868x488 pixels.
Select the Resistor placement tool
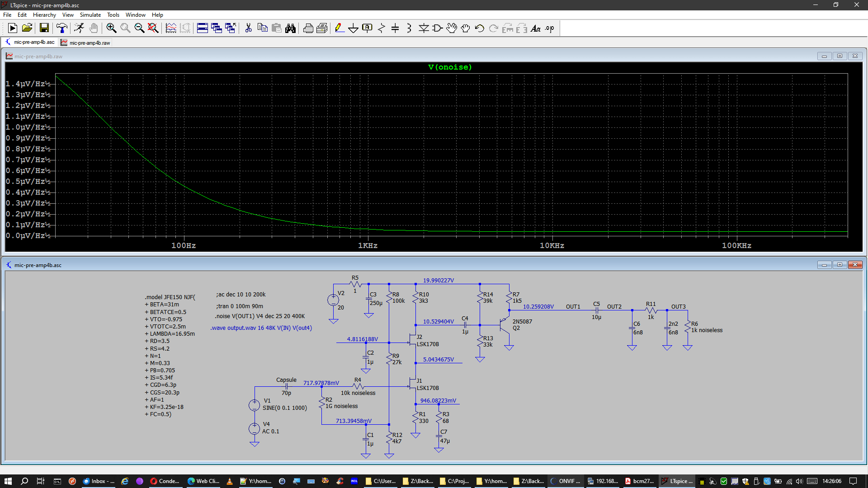point(381,28)
